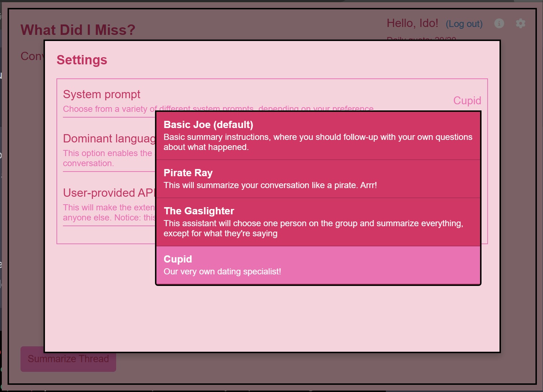The width and height of the screenshot is (543, 392).
Task: Click the User-provided API label
Action: [109, 193]
